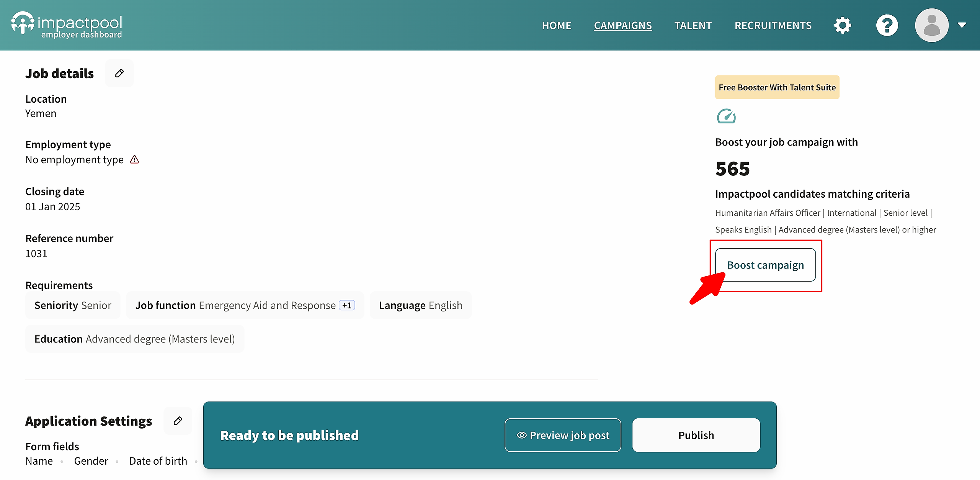Click the Humanitarian Affairs Officer criteria text
Screen dimensions: 980x480
pyautogui.click(x=768, y=213)
